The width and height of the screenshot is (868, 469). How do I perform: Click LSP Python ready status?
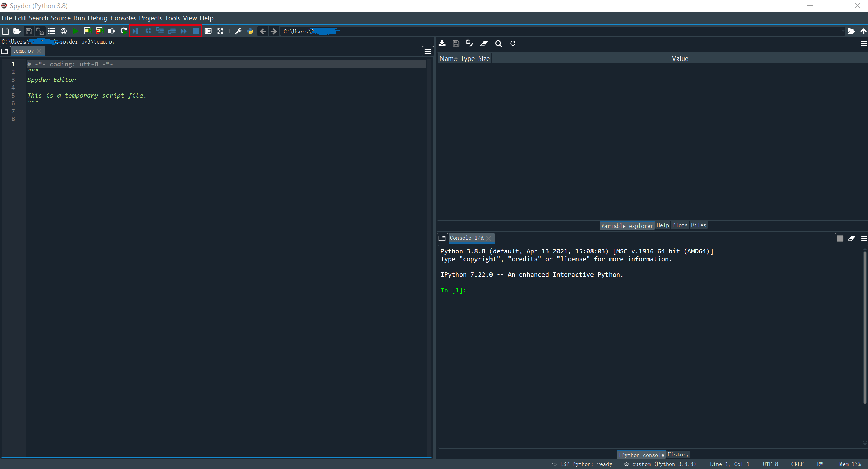(x=582, y=464)
